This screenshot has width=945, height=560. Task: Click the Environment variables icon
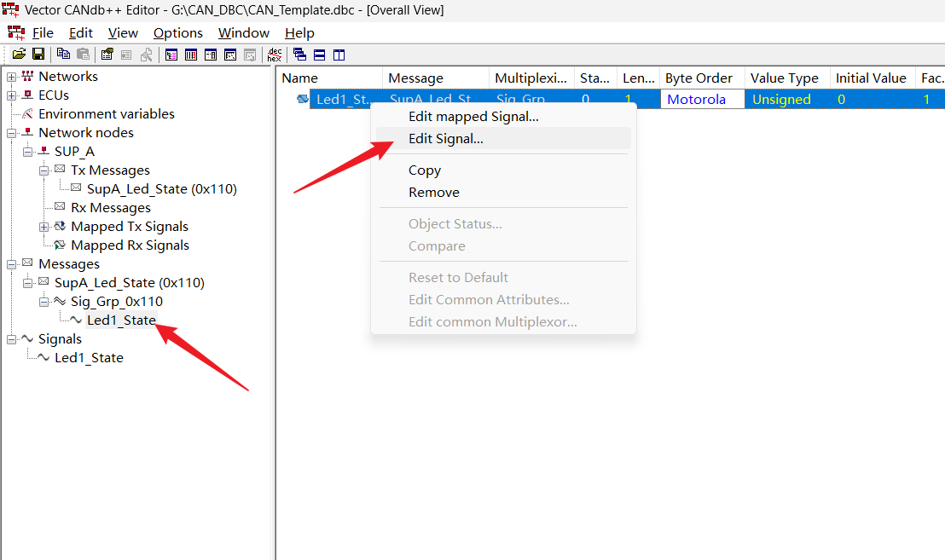(27, 114)
